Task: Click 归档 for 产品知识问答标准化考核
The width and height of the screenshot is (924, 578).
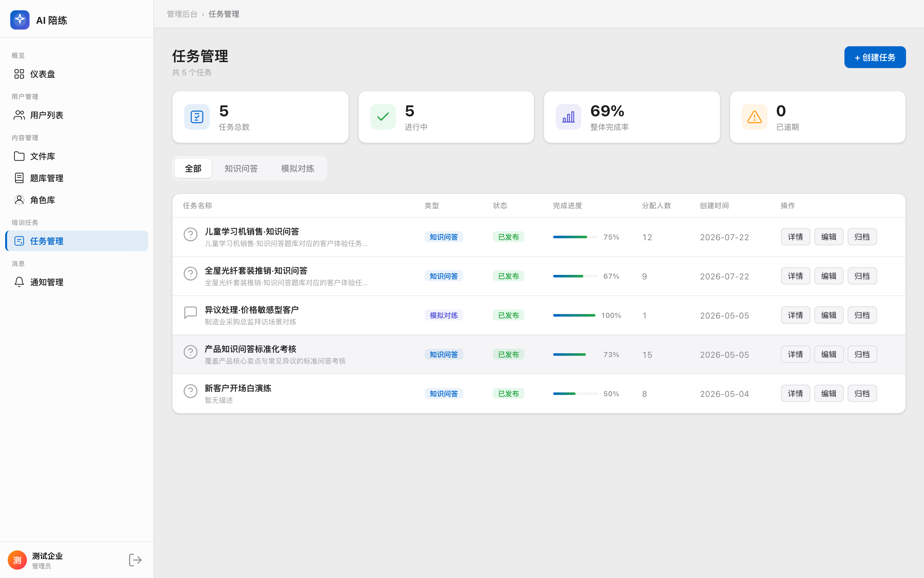Action: click(862, 355)
